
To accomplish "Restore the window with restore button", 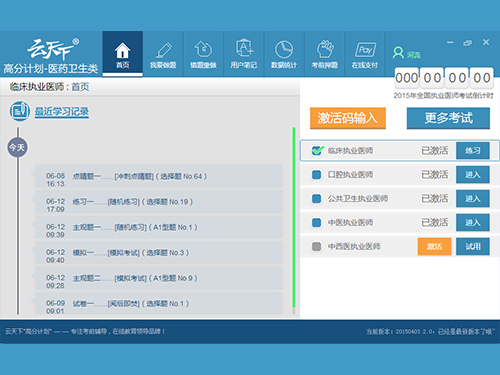I will click(467, 43).
